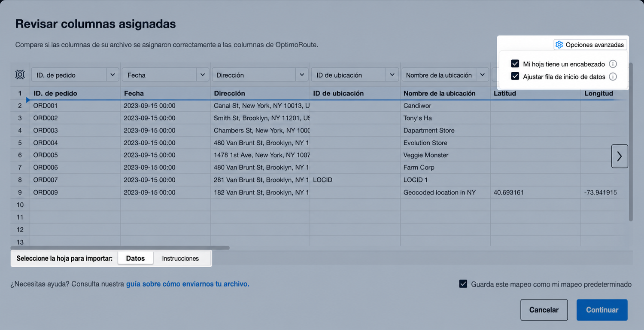Click location name LOCID 1
The height and width of the screenshot is (330, 644).
tap(445, 180)
